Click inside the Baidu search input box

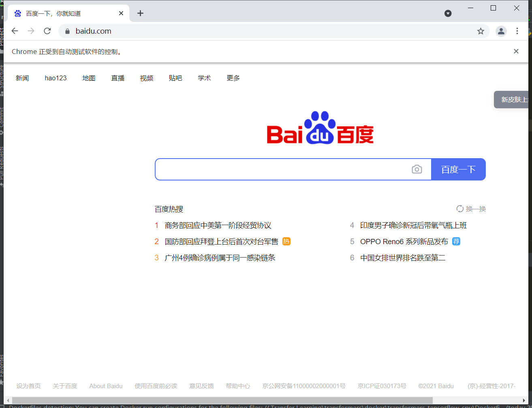284,169
